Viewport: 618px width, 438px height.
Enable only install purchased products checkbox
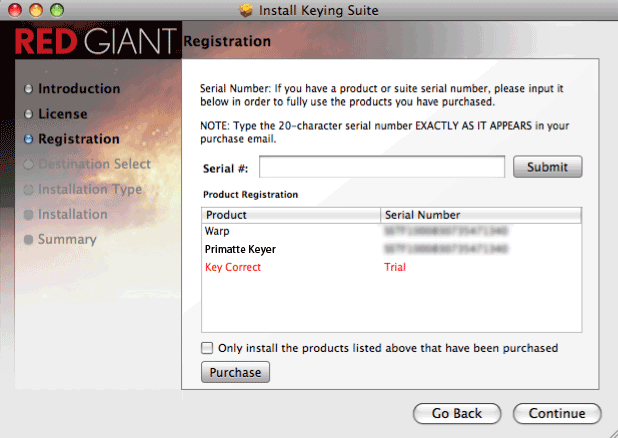(207, 348)
